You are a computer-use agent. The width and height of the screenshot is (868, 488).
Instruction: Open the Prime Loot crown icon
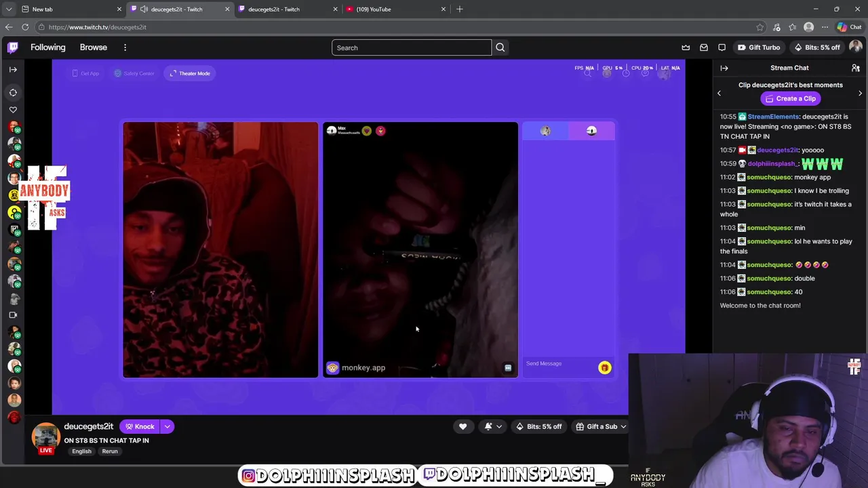(686, 47)
